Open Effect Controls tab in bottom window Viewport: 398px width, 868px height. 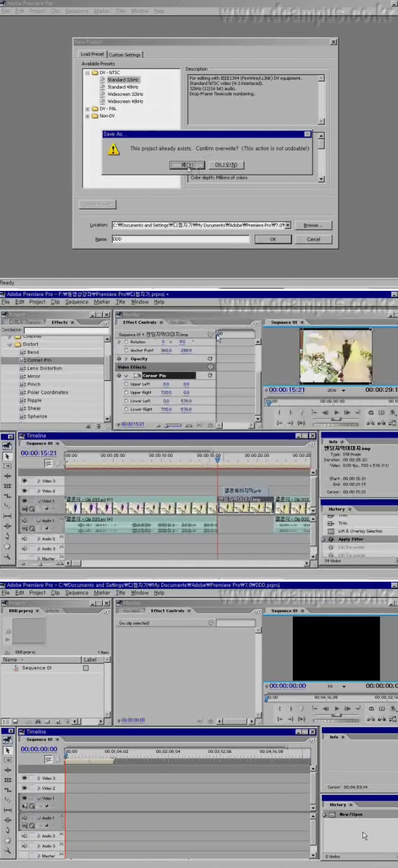pyautogui.click(x=167, y=611)
